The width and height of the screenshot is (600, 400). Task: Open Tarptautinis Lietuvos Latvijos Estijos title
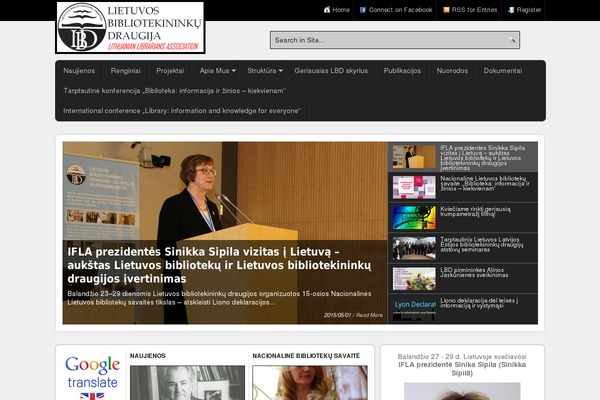[482, 245]
